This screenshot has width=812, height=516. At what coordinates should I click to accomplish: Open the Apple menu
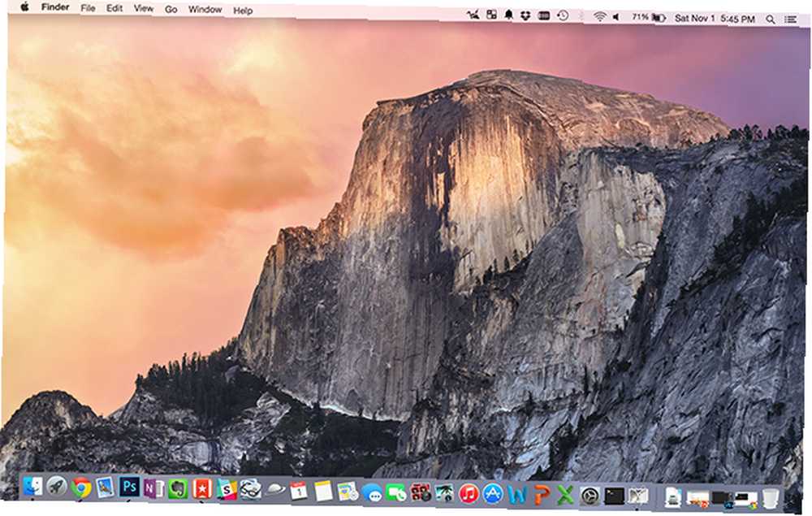[25, 7]
